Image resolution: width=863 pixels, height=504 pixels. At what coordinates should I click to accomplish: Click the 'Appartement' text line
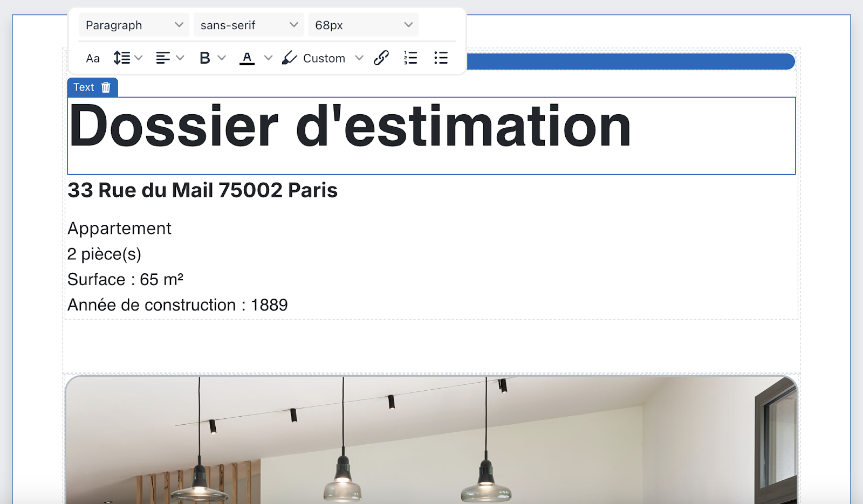click(x=119, y=229)
